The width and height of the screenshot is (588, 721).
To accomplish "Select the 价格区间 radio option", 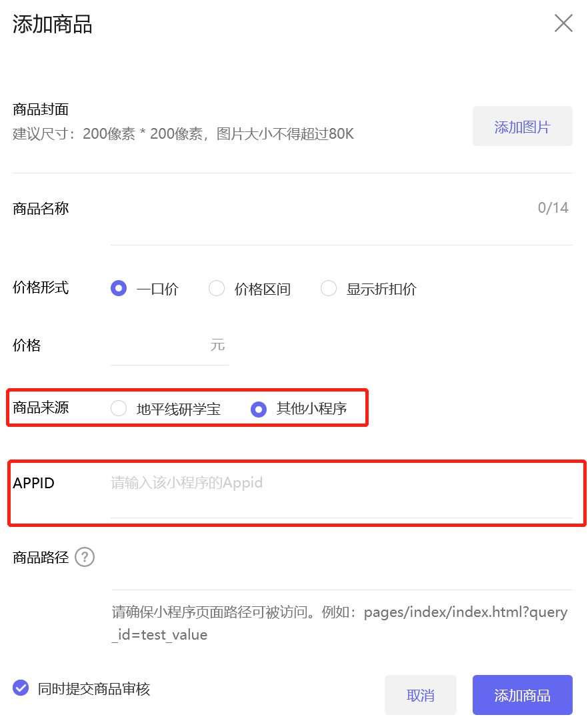I will pyautogui.click(x=217, y=288).
